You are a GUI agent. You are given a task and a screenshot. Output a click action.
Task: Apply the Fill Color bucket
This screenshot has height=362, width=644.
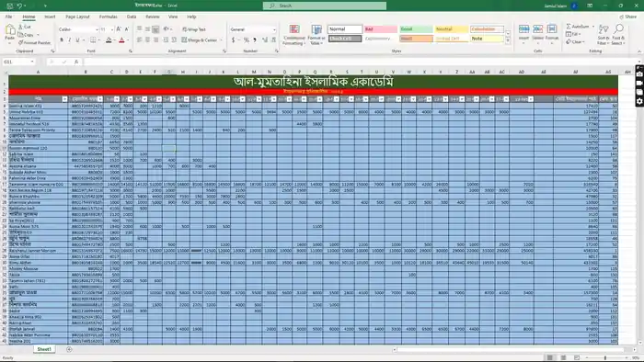(x=109, y=40)
